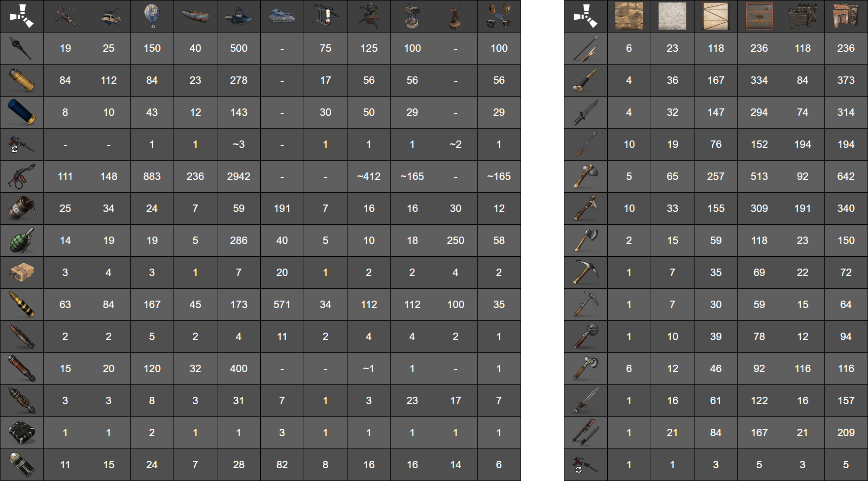Click the beancan grenade row icon
868x481 pixels.
point(22,208)
